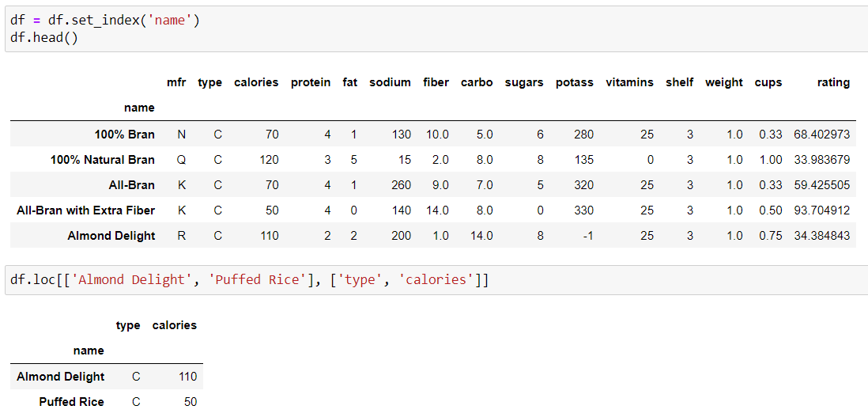
Task: Click rating value 59.425505
Action: 821,185
